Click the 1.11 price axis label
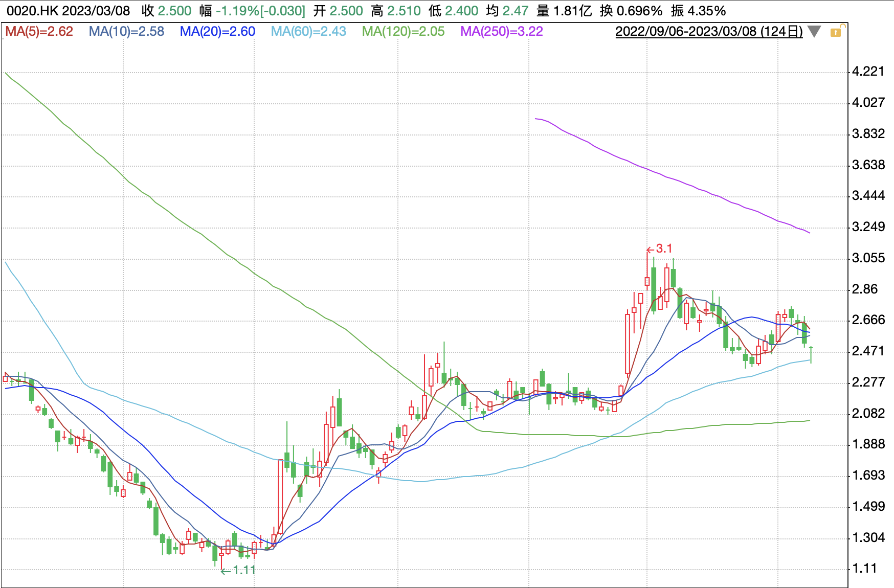This screenshot has width=894, height=588. tap(864, 569)
